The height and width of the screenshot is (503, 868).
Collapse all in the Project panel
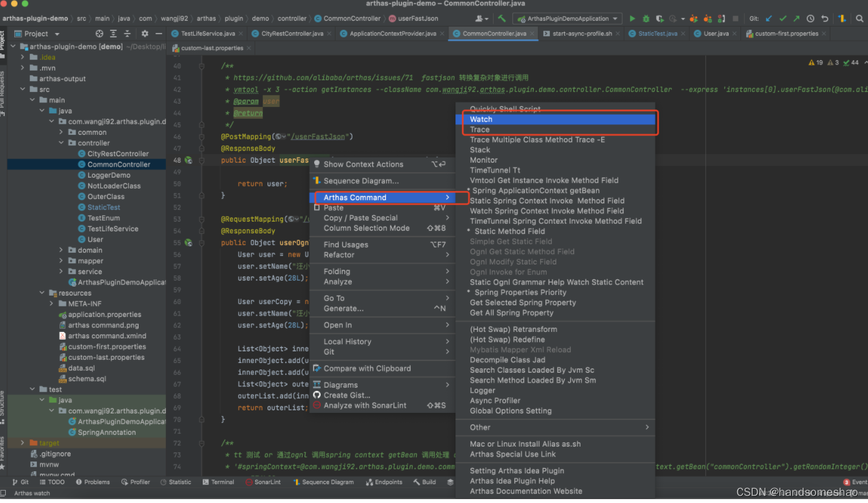(127, 34)
